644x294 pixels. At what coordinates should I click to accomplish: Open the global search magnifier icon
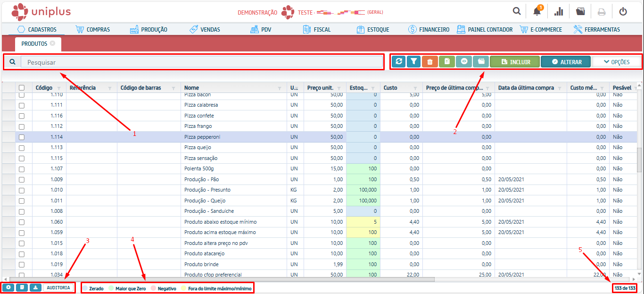(517, 11)
